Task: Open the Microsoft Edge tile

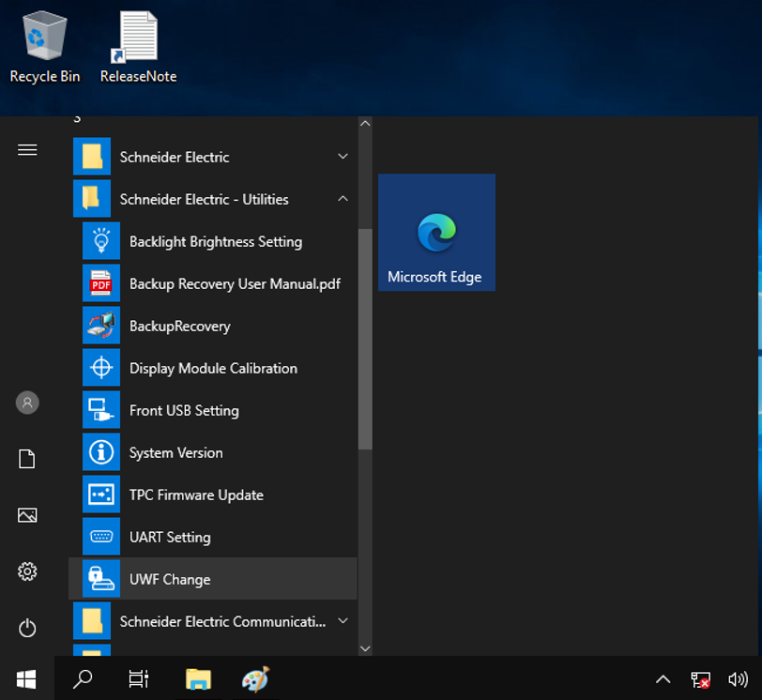Action: click(437, 233)
